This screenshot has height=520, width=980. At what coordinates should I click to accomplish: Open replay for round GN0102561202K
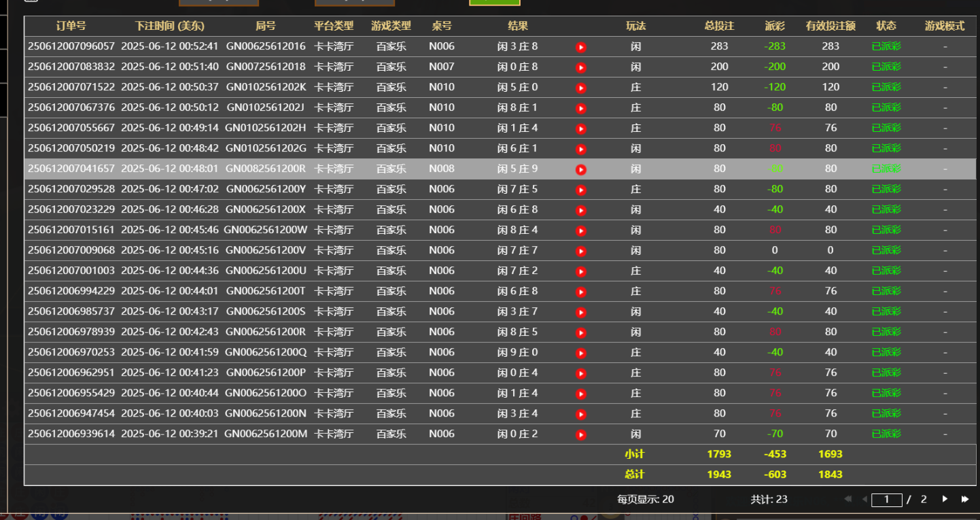click(581, 87)
